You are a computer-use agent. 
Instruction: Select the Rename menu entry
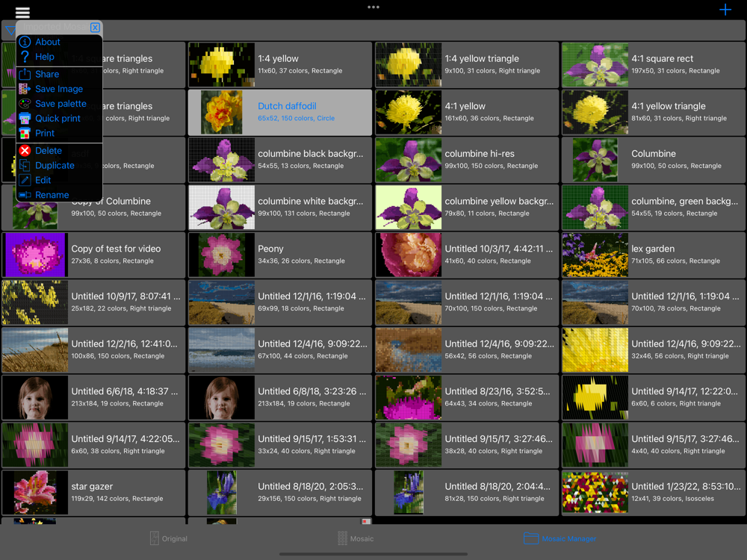point(52,195)
